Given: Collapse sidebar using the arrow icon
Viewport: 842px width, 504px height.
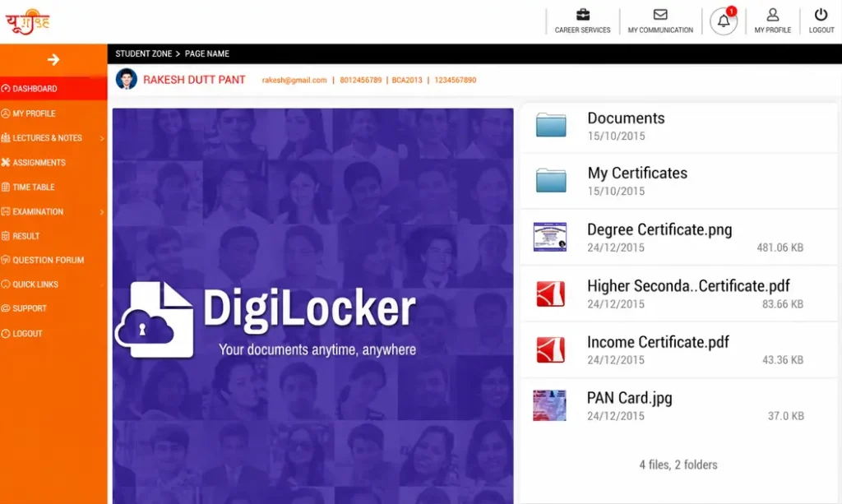Looking at the screenshot, I should [53, 59].
